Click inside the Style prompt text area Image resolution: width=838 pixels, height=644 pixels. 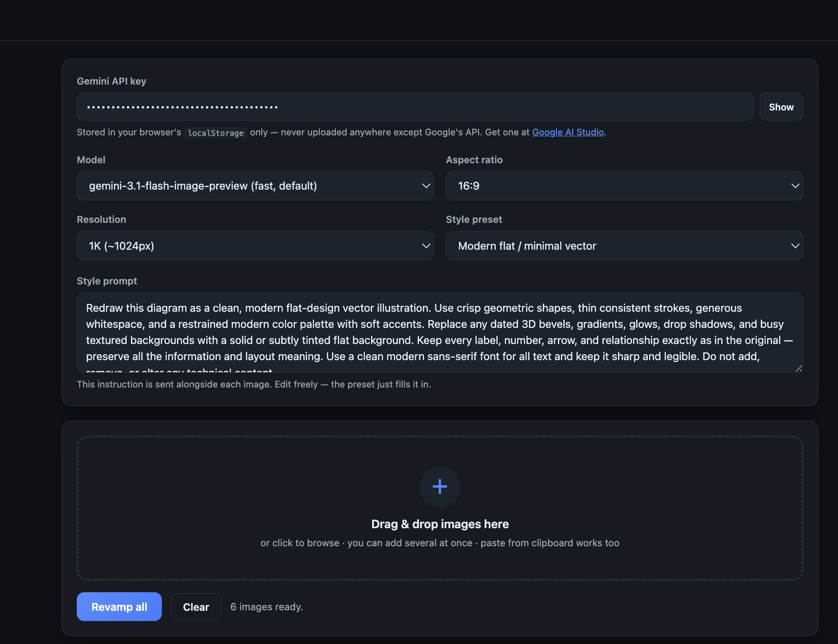[x=440, y=332]
